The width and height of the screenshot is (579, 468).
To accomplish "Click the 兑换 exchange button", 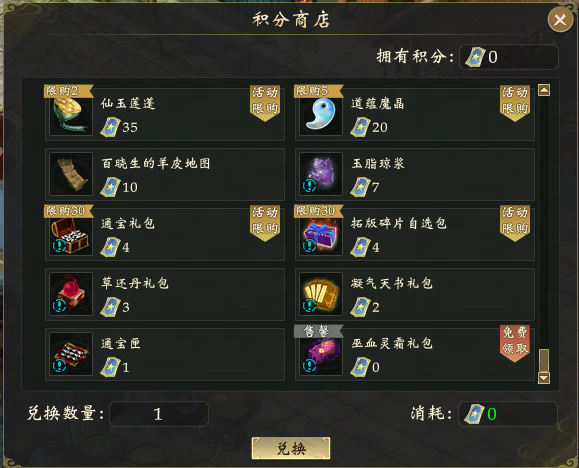I will [x=291, y=448].
